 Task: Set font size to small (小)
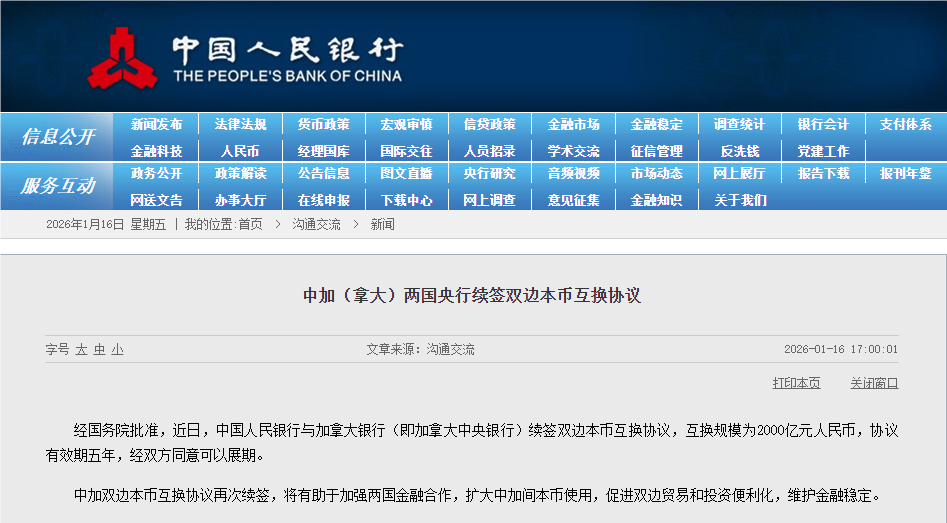pos(117,350)
